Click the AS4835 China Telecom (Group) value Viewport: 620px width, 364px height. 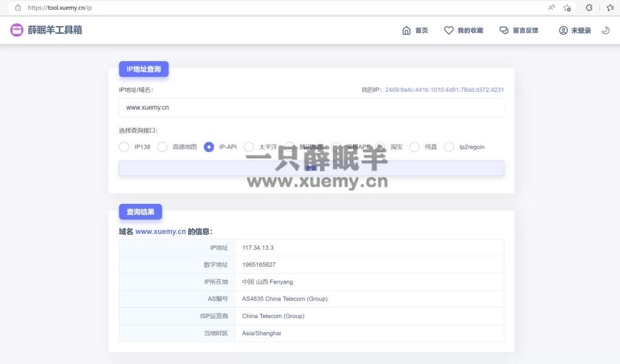pos(285,299)
